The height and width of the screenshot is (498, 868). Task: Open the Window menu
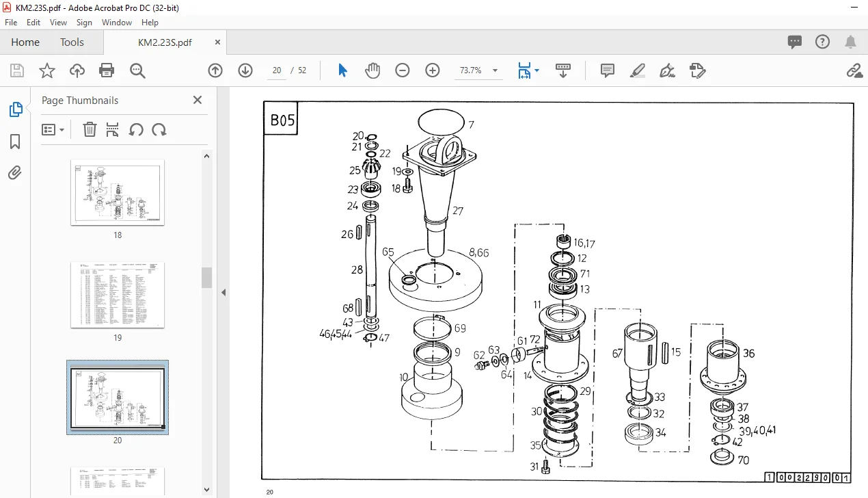pyautogui.click(x=117, y=23)
